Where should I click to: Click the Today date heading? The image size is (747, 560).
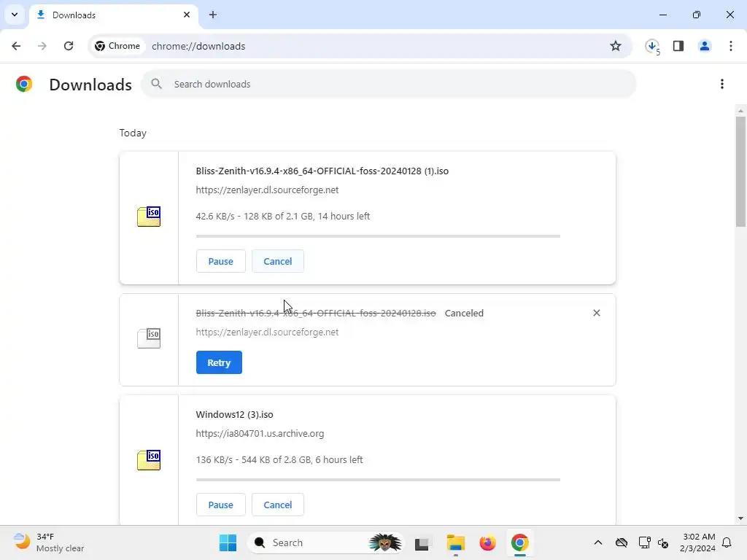133,133
